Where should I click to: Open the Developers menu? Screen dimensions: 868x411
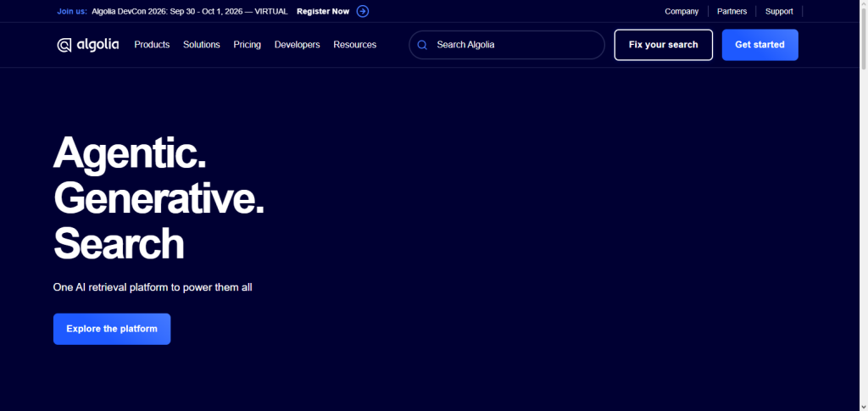[298, 45]
